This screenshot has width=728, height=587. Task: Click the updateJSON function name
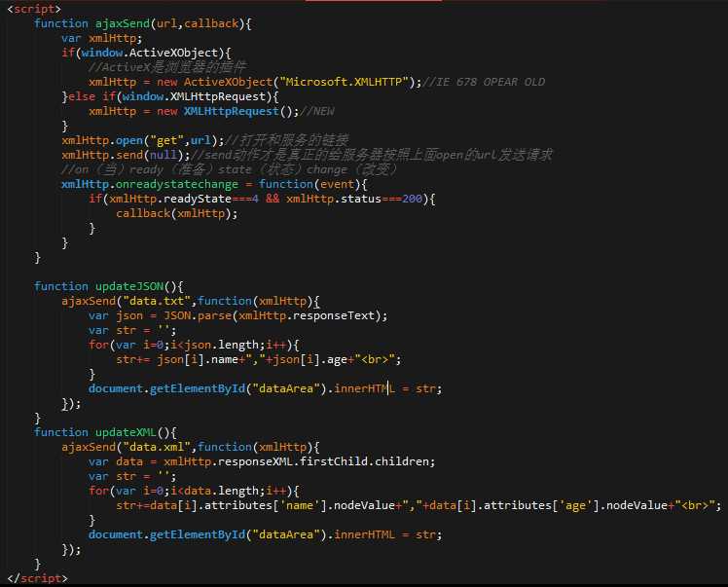[129, 286]
